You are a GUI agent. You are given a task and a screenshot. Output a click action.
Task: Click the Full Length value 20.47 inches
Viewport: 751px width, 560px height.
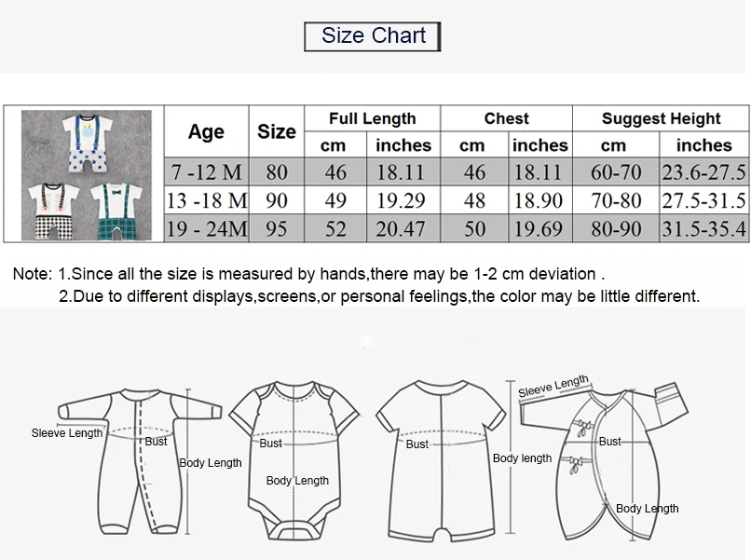(x=403, y=228)
